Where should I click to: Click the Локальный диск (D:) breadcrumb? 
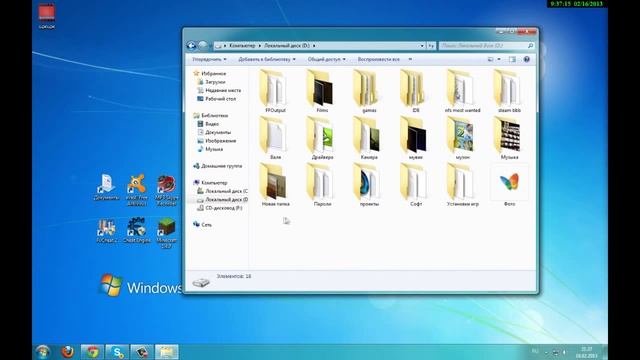point(287,46)
